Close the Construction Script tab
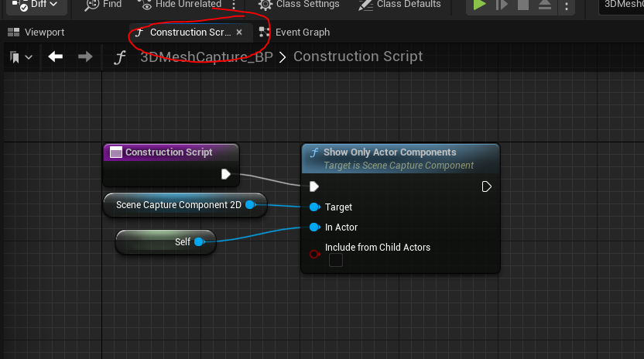The image size is (644, 359). click(239, 32)
